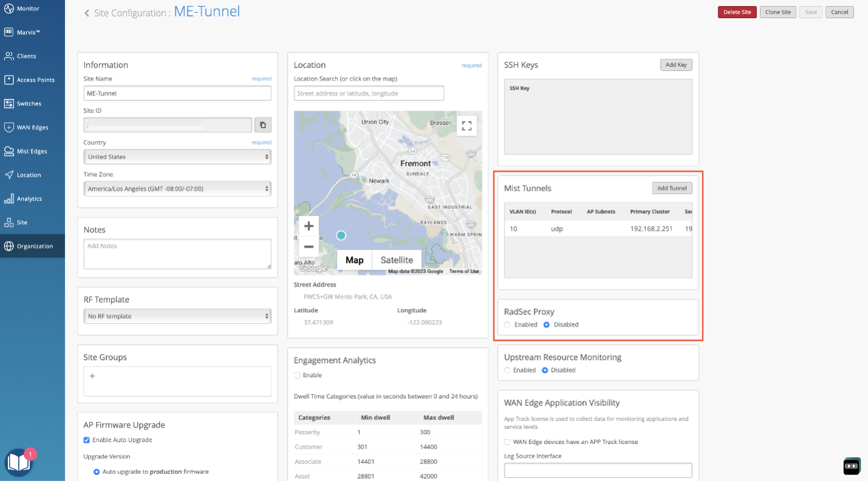
Task: Open the RF Template dropdown
Action: pos(177,316)
